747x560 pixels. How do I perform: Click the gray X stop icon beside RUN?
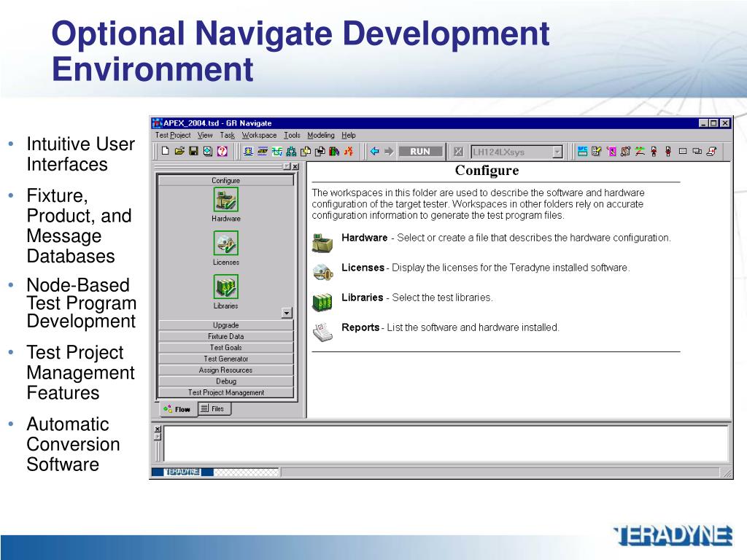[458, 152]
